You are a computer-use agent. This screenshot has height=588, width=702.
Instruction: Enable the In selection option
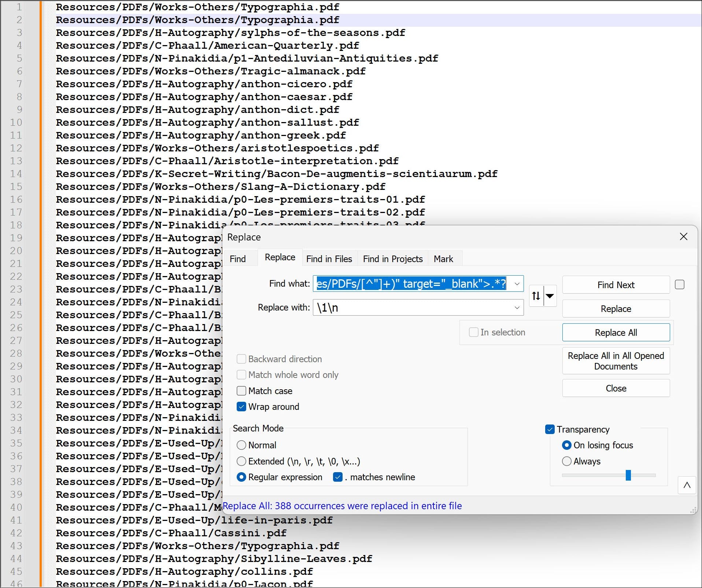tap(473, 332)
